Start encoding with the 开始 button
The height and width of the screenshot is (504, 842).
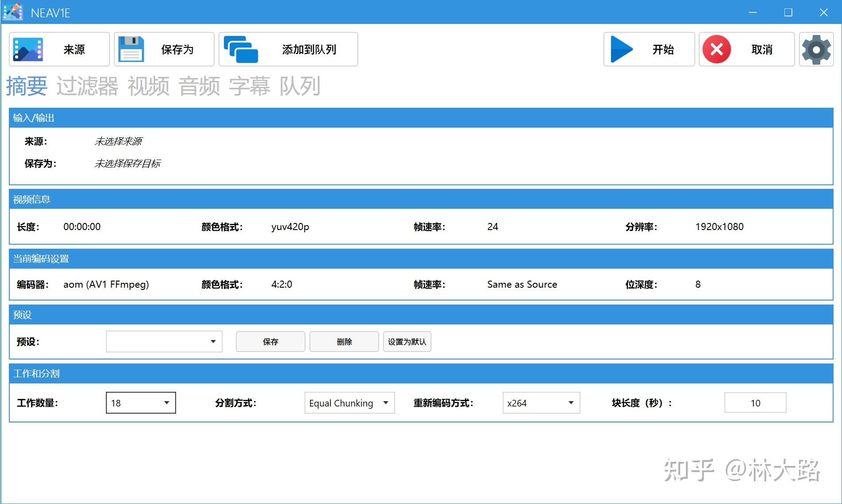pyautogui.click(x=648, y=49)
